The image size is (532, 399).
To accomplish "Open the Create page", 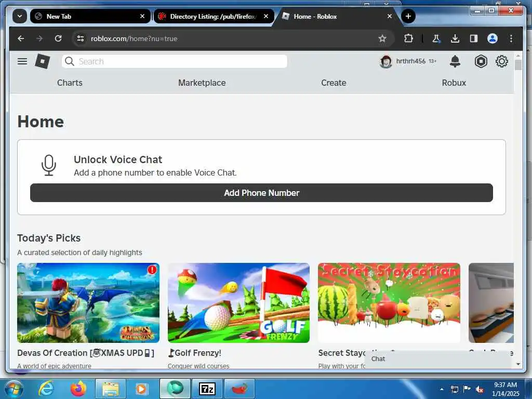I will [x=334, y=83].
